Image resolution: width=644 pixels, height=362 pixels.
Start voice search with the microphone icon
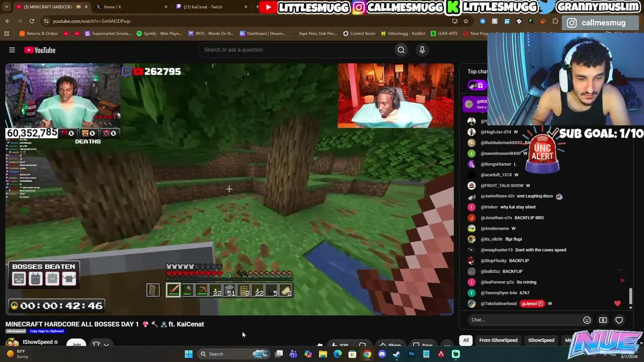(x=422, y=50)
